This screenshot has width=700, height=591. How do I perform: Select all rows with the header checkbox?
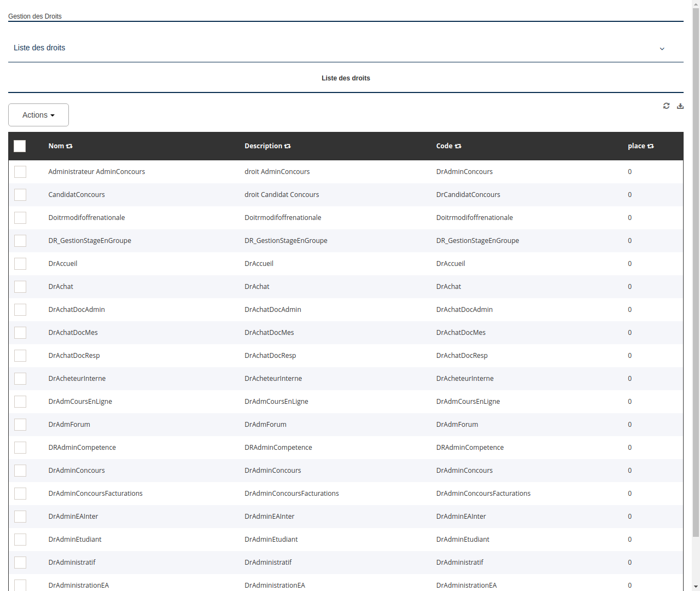click(x=20, y=146)
